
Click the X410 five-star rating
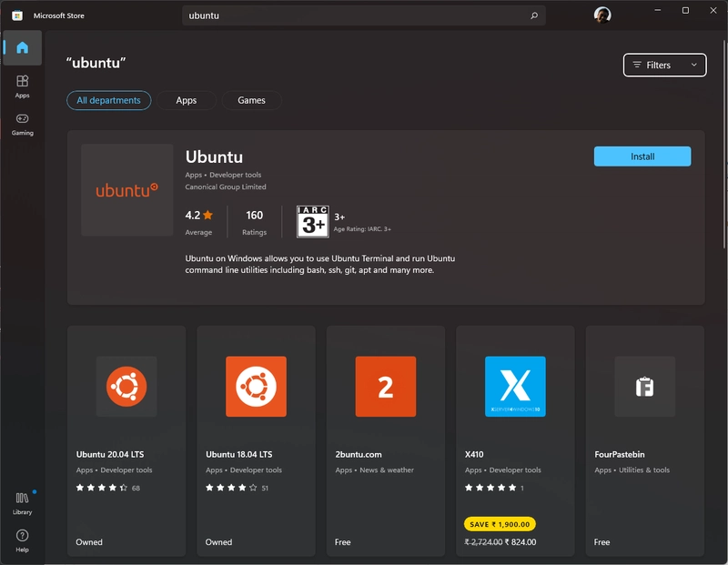[490, 488]
